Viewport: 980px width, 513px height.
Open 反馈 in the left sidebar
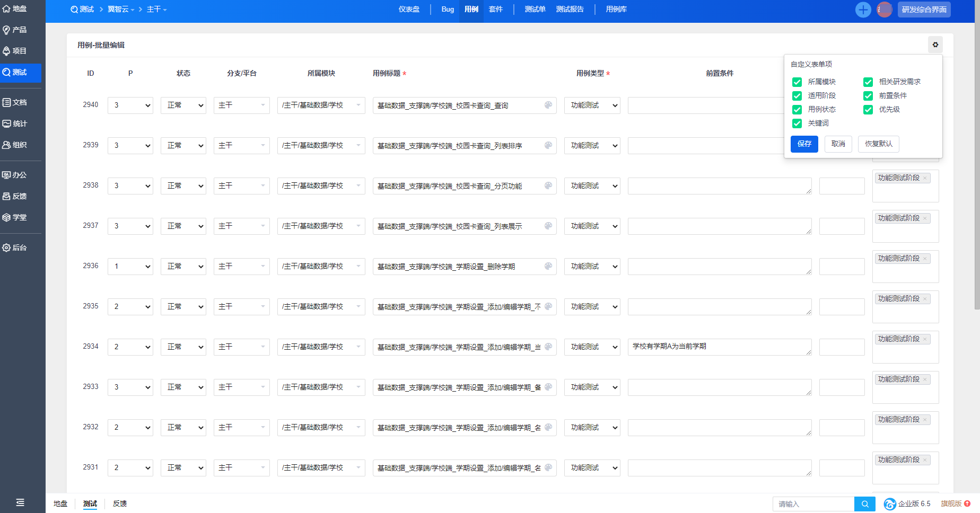click(15, 196)
